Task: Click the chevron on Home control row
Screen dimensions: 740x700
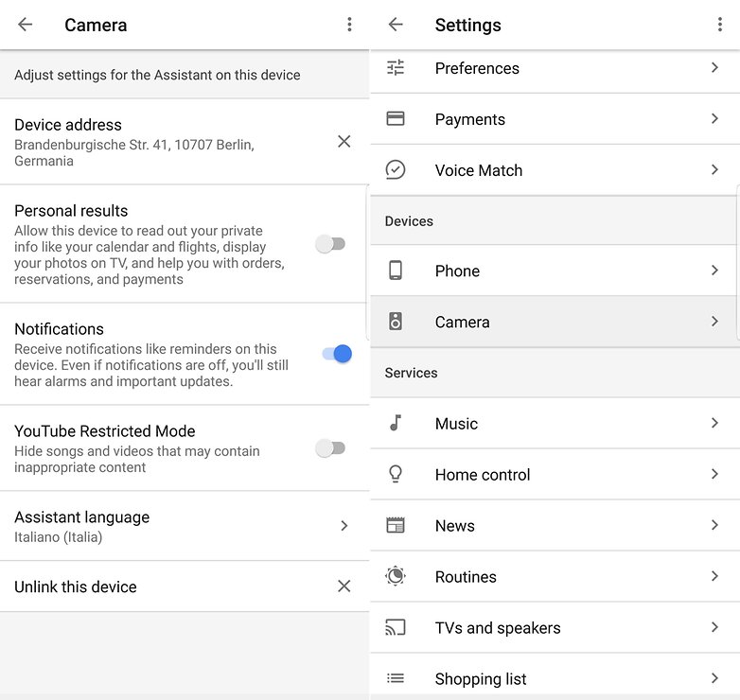Action: (714, 474)
